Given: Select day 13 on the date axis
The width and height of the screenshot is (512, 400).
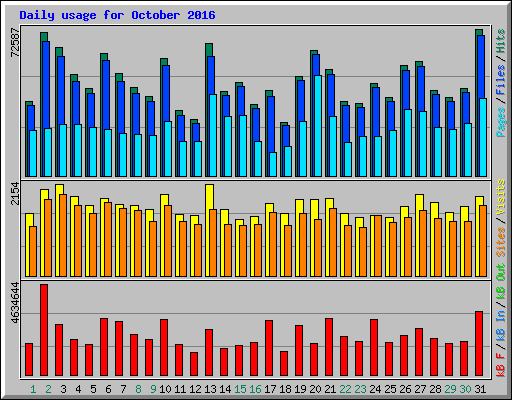Looking at the screenshot, I should coord(210,389).
